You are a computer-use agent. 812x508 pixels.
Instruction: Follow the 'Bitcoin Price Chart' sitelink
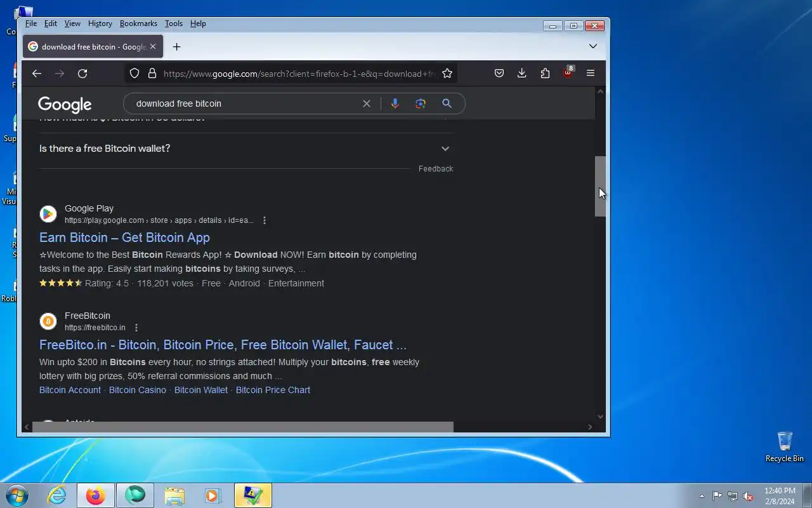tap(273, 390)
